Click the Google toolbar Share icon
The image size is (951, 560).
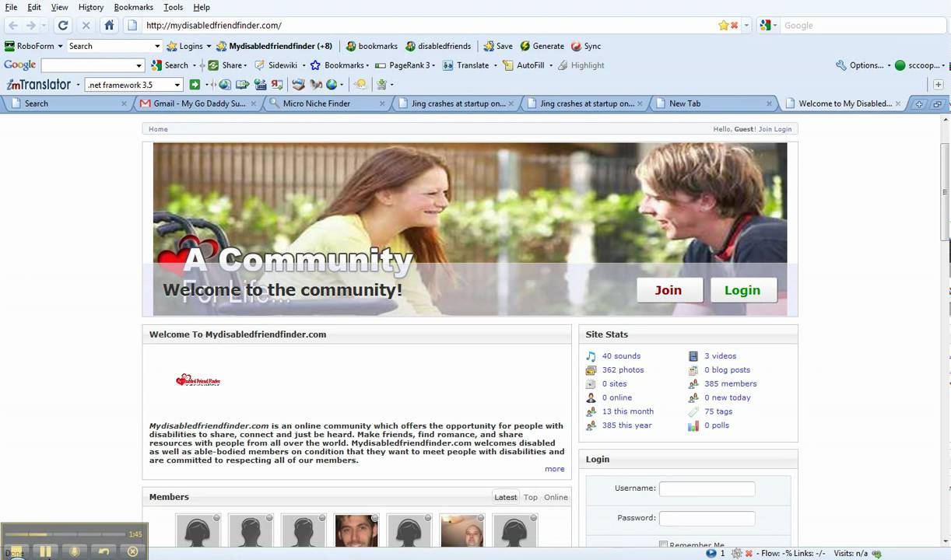(213, 65)
